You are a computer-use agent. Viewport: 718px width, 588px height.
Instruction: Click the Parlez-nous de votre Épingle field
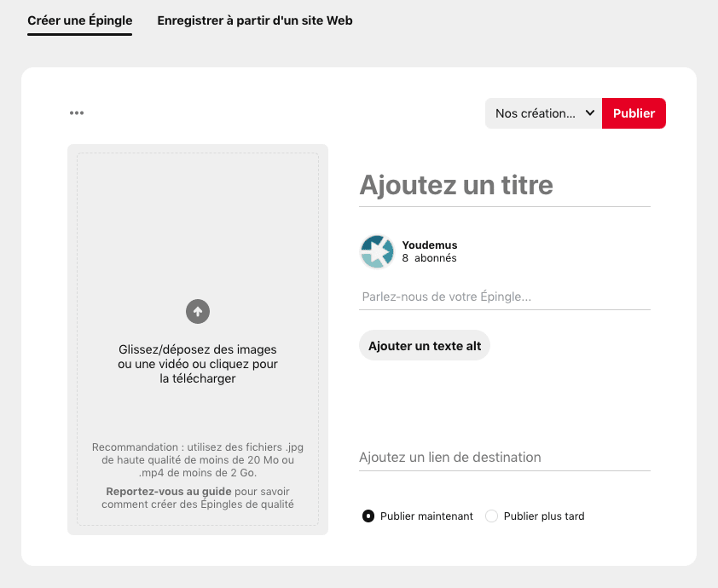click(x=504, y=297)
